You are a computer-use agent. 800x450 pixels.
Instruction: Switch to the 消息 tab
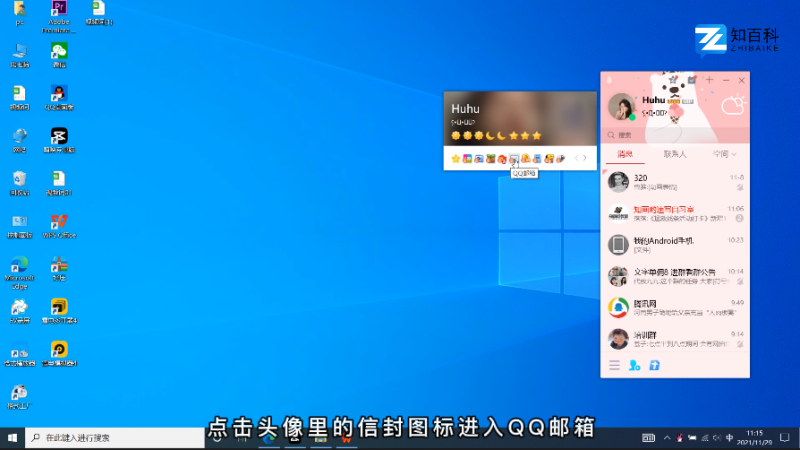point(625,154)
